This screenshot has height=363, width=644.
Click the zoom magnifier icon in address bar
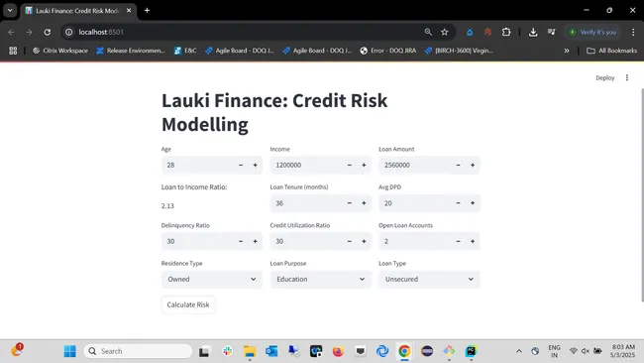coord(428,32)
